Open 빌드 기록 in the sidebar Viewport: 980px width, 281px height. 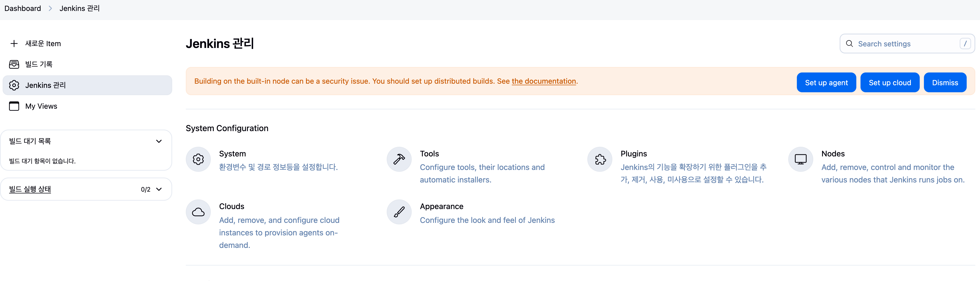(87, 64)
